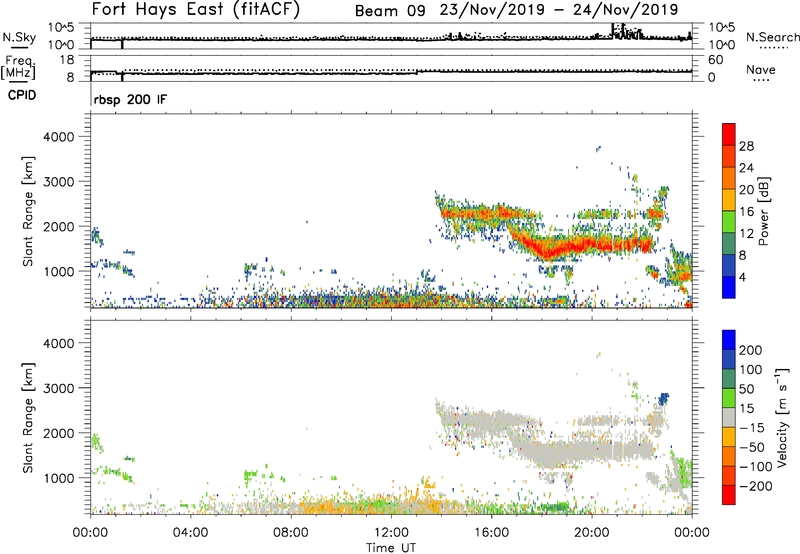Click the 'Freq. [MHz]' axis label
This screenshot has height=554, width=800.
click(x=18, y=67)
